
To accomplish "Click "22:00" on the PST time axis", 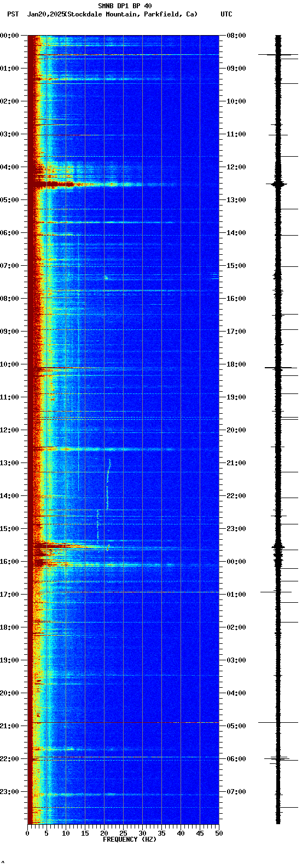I will (x=9, y=759).
